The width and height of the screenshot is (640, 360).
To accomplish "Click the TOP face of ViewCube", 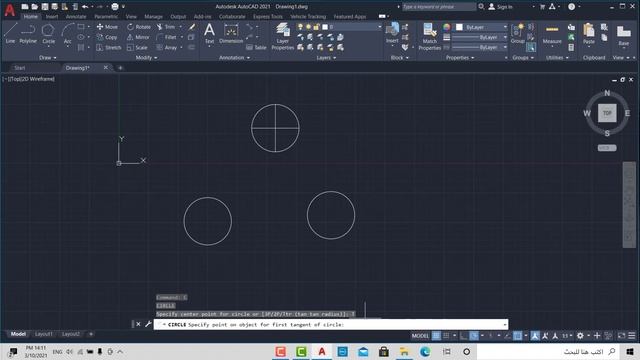I will click(x=607, y=113).
